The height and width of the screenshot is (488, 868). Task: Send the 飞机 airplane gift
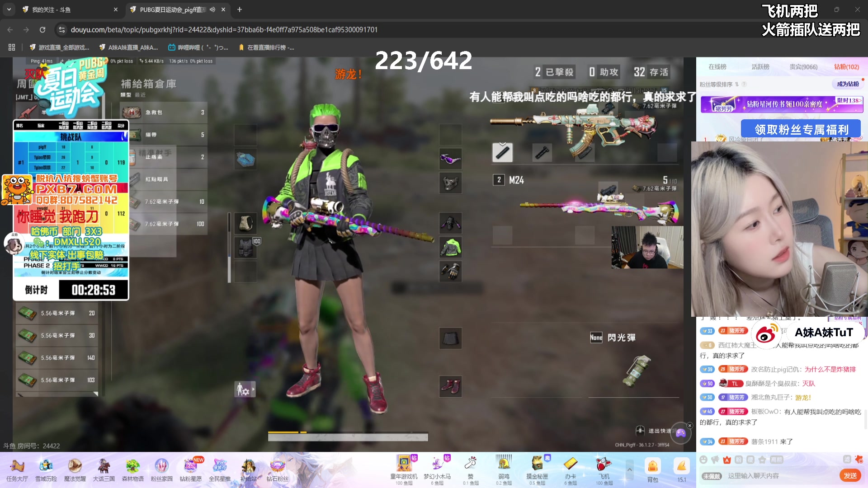click(x=604, y=469)
